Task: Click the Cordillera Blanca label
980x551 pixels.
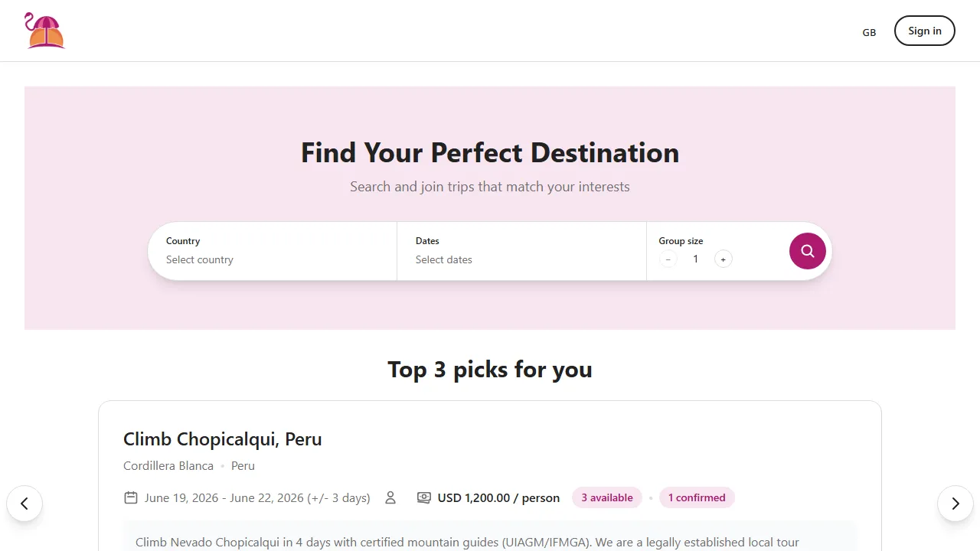Action: [x=168, y=465]
